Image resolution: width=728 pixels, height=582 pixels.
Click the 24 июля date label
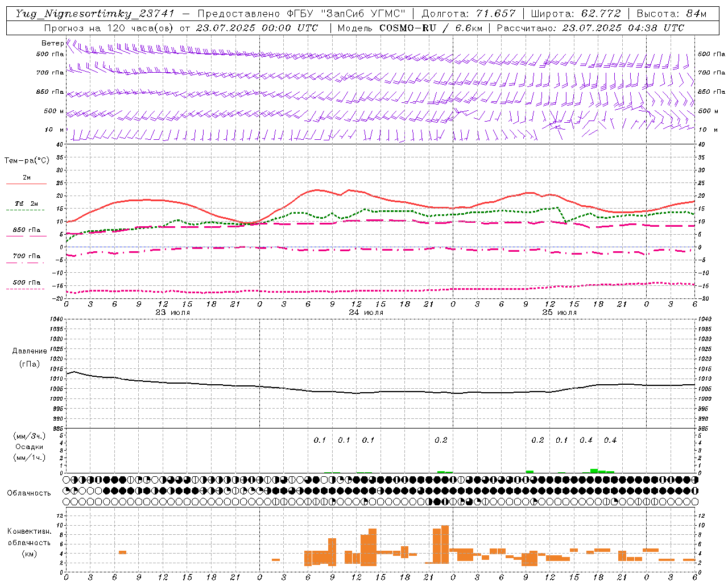click(x=366, y=312)
